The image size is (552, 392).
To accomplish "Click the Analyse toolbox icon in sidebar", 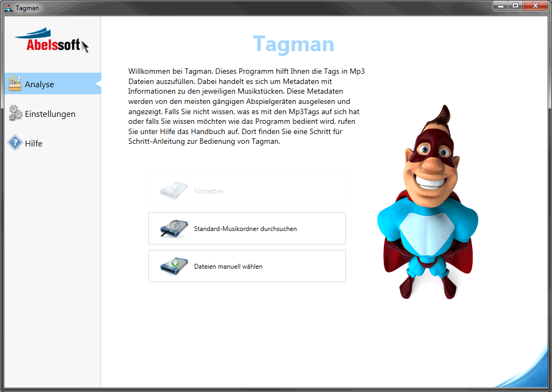I will 15,83.
